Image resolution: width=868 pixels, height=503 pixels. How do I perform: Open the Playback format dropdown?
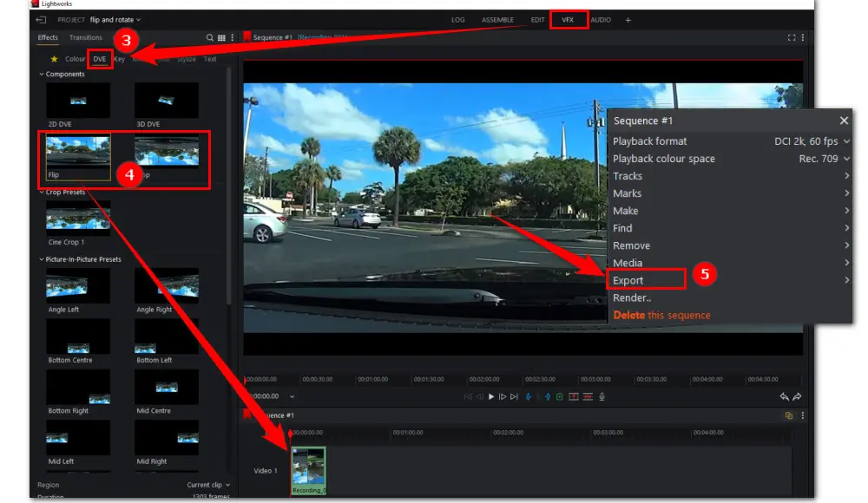pos(812,141)
